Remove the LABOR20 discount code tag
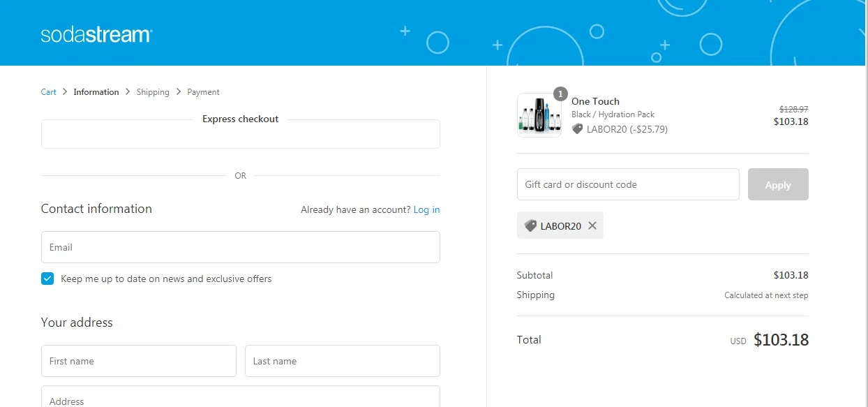Image resolution: width=868 pixels, height=407 pixels. [x=592, y=225]
